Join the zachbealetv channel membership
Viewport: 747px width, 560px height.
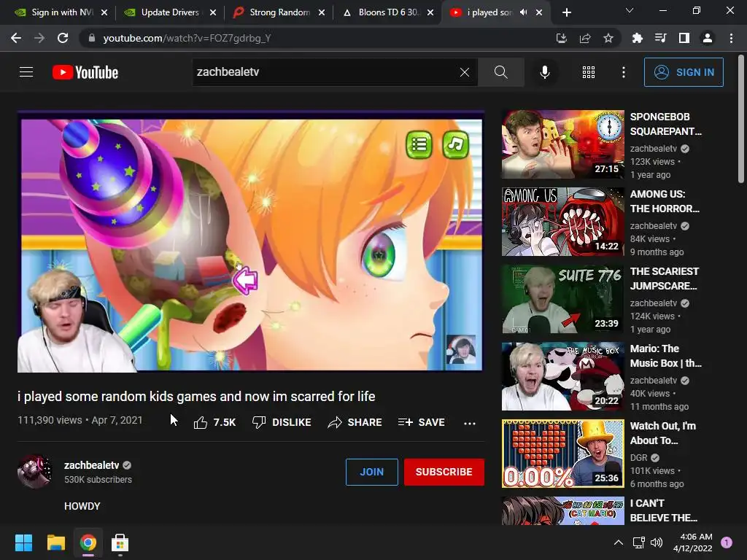(371, 472)
